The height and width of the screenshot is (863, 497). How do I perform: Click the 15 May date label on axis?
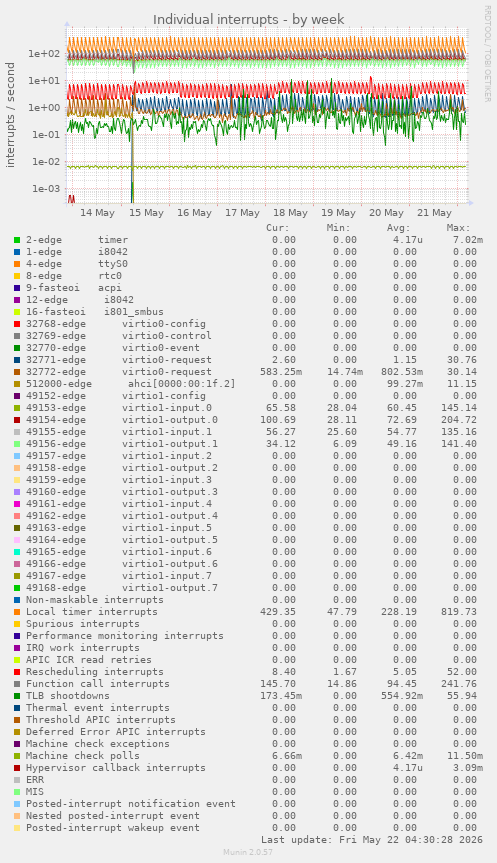click(x=146, y=213)
